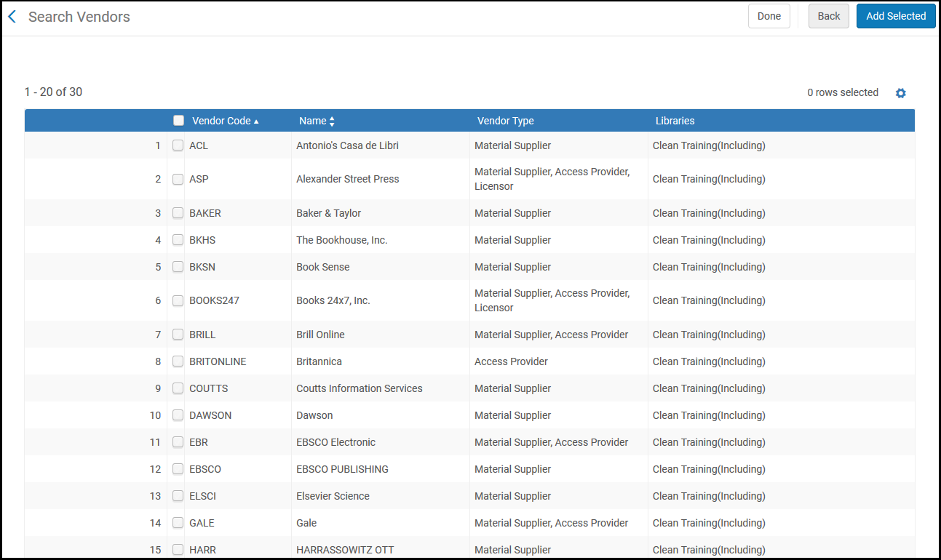This screenshot has height=560, width=941.
Task: Click the Add Selected button
Action: pyautogui.click(x=896, y=16)
